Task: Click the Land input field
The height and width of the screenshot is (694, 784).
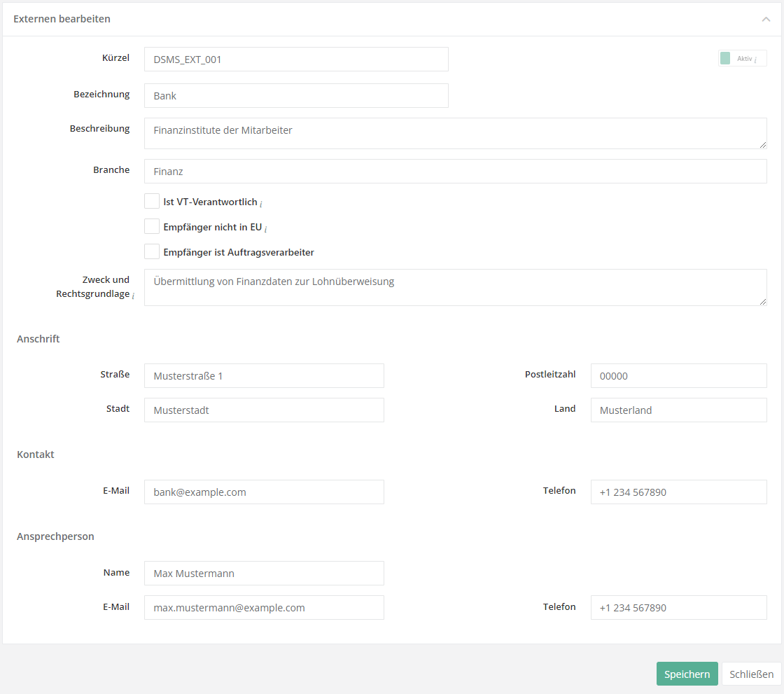Action: 678,410
